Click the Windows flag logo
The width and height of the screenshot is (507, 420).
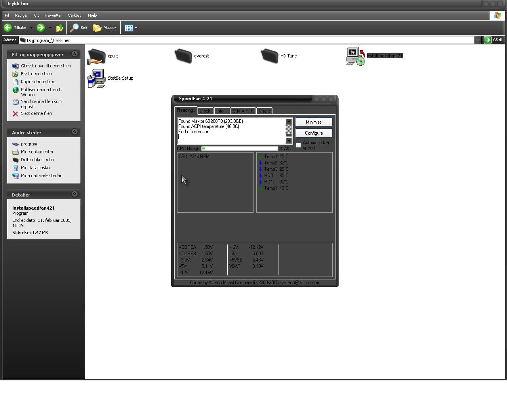[x=497, y=15]
